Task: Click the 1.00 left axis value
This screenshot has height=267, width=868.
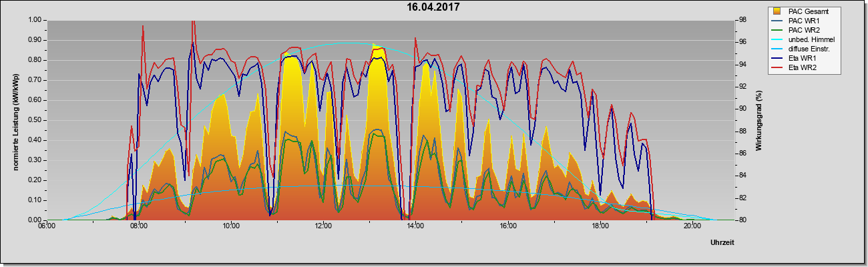Action: click(35, 20)
